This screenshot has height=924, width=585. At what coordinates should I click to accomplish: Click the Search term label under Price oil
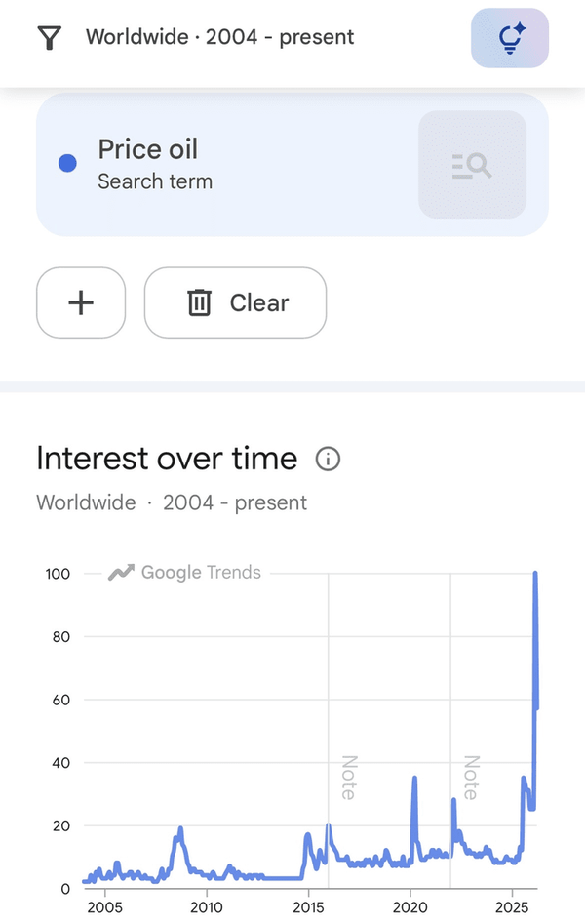click(x=155, y=181)
